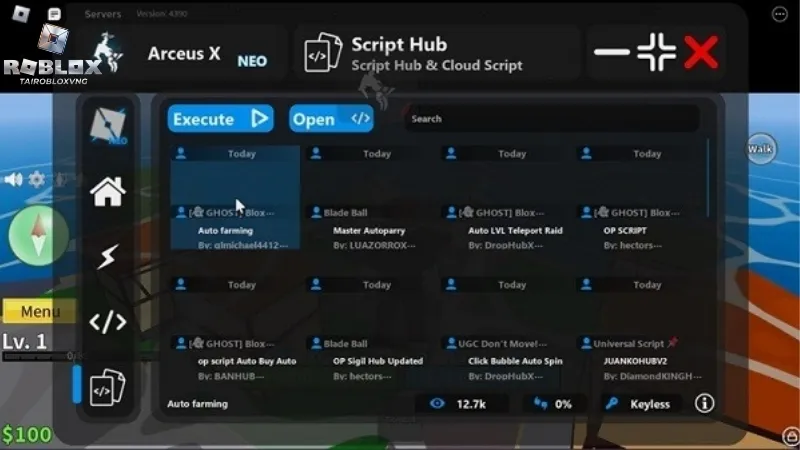Click the Click Bubble Auto Spin title
Viewport: 800px width, 450px height.
coord(515,361)
